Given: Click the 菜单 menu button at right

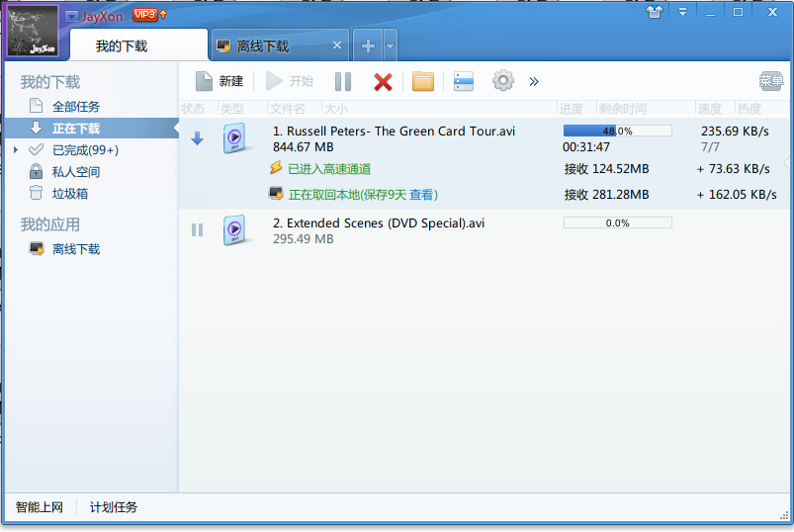Looking at the screenshot, I should [x=771, y=81].
